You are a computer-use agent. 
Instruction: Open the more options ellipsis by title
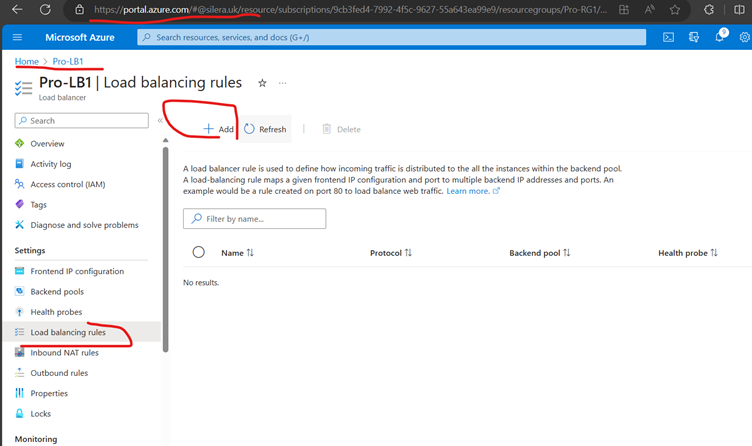(283, 83)
